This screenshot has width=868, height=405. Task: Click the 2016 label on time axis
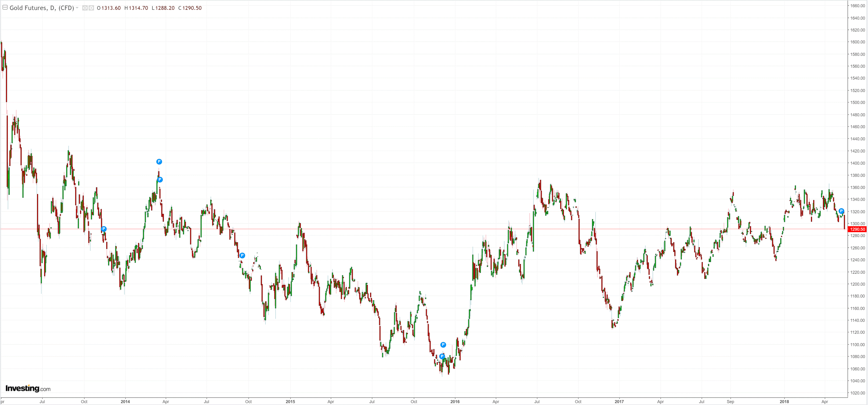tap(455, 401)
